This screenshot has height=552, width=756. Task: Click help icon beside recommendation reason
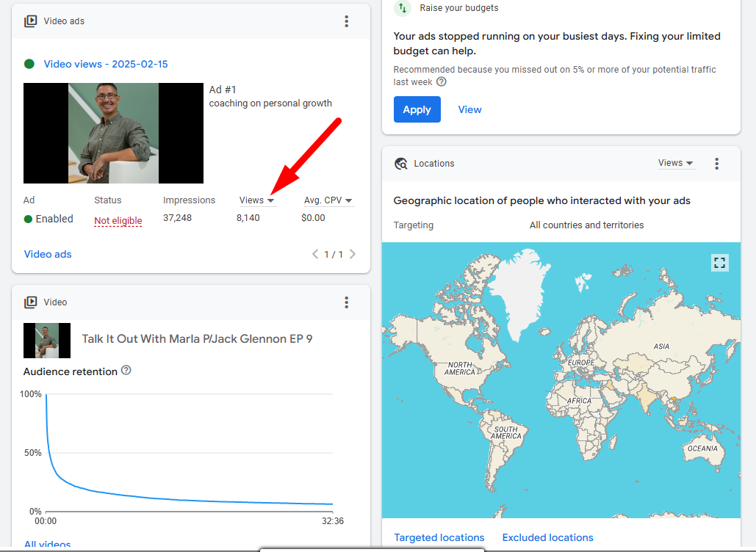click(x=442, y=82)
